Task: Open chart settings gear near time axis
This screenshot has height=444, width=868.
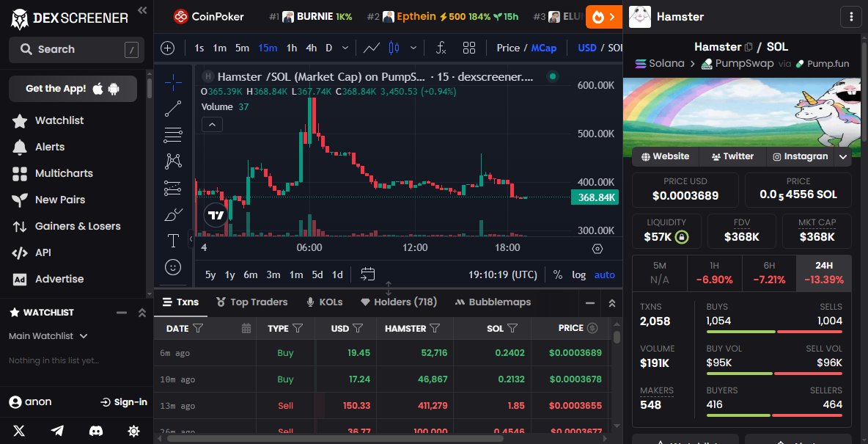Action: (597, 248)
